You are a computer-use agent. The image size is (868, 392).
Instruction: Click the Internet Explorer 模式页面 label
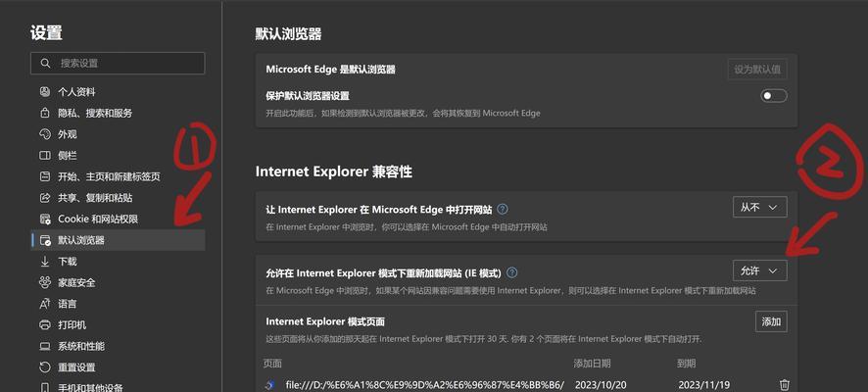tap(325, 321)
